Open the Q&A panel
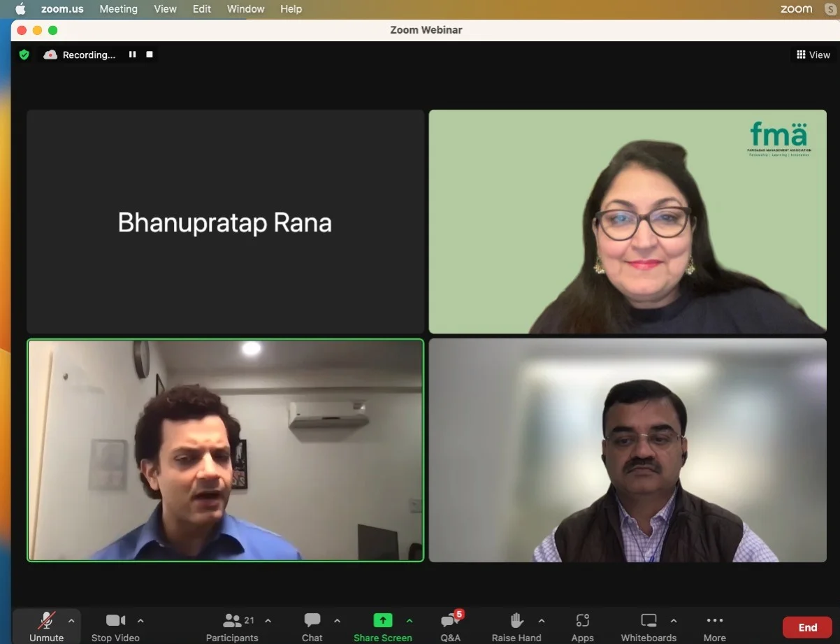Image resolution: width=840 pixels, height=644 pixels. (x=451, y=627)
